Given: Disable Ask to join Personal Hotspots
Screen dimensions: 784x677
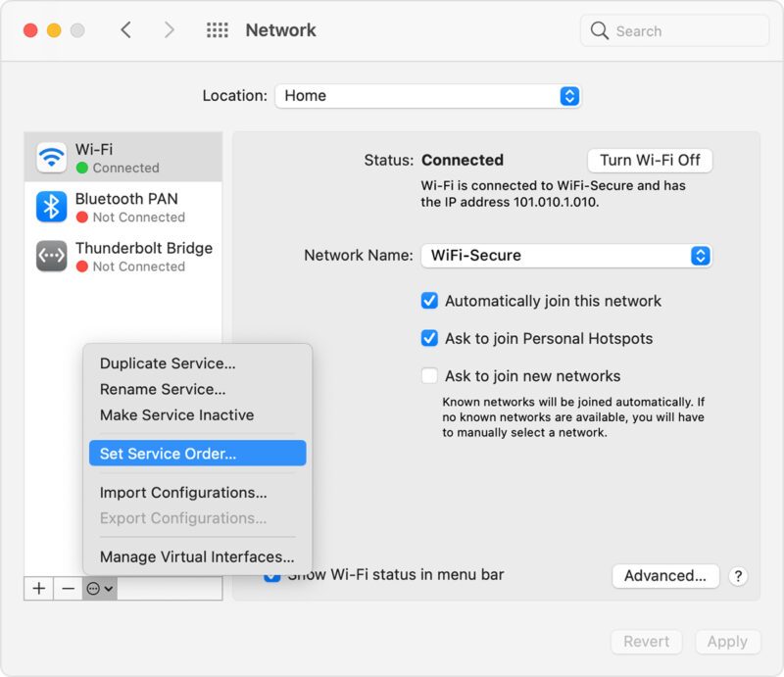Looking at the screenshot, I should point(429,338).
